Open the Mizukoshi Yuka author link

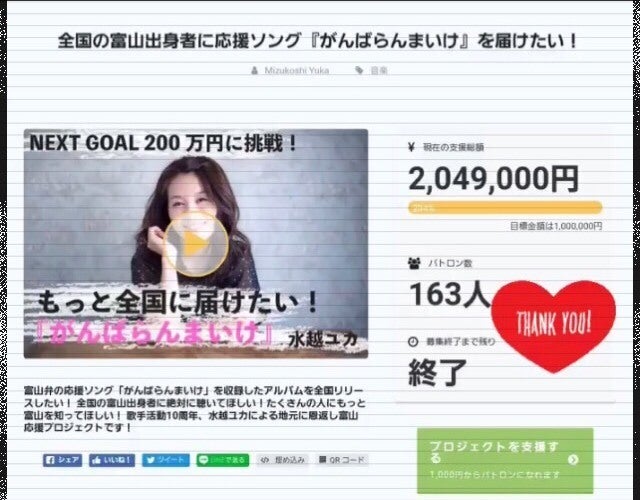tap(297, 71)
